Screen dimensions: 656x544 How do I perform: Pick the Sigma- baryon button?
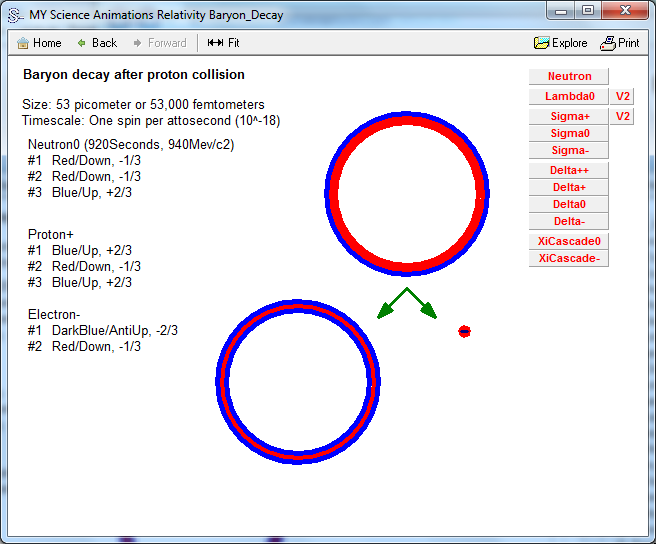pos(569,150)
